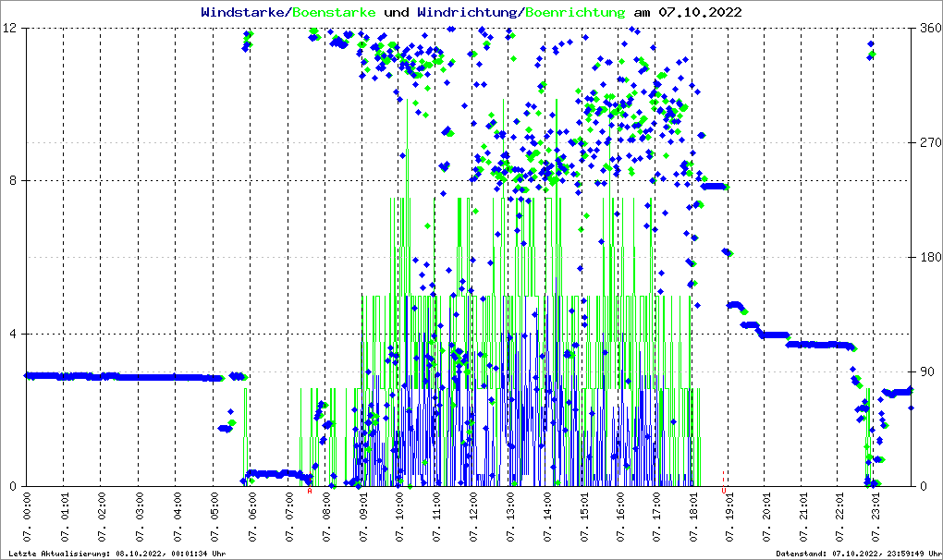Click the '07. 15:01' time axis label
Viewport: 943px width, 560px height.
583,517
